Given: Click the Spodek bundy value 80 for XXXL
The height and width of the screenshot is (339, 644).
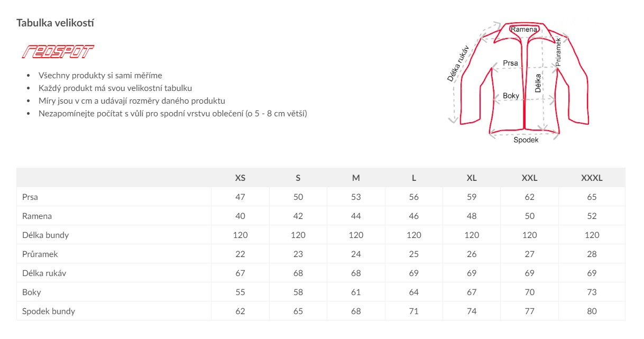Looking at the screenshot, I should 592,311.
